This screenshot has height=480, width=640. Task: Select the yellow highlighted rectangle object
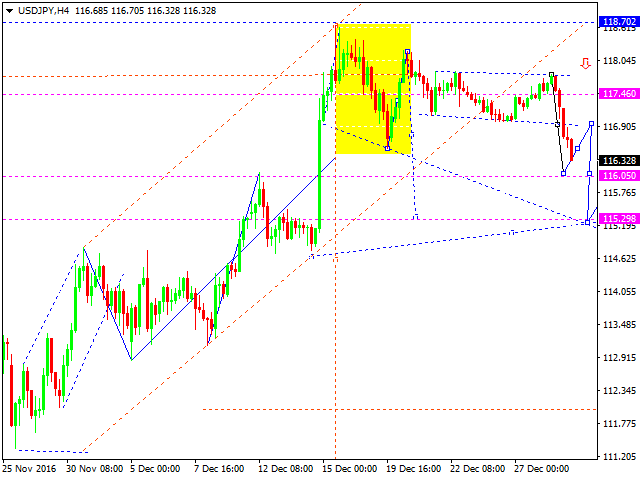tap(373, 89)
